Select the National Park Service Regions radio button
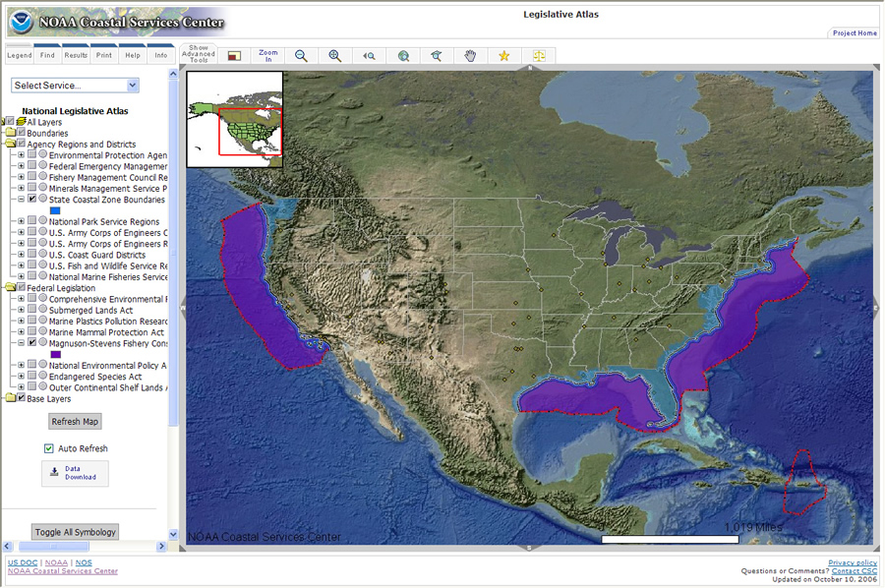The height and width of the screenshot is (588, 885). coord(43,220)
